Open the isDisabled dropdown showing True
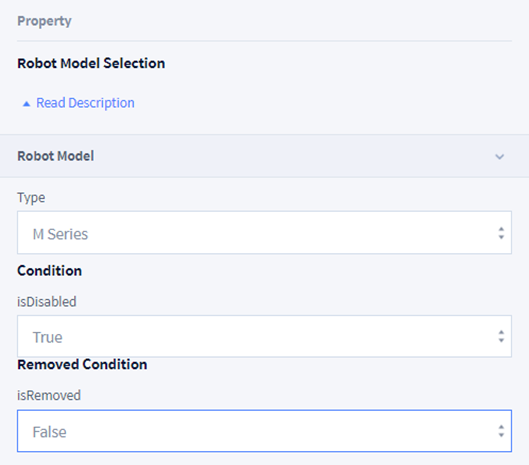 tap(264, 336)
